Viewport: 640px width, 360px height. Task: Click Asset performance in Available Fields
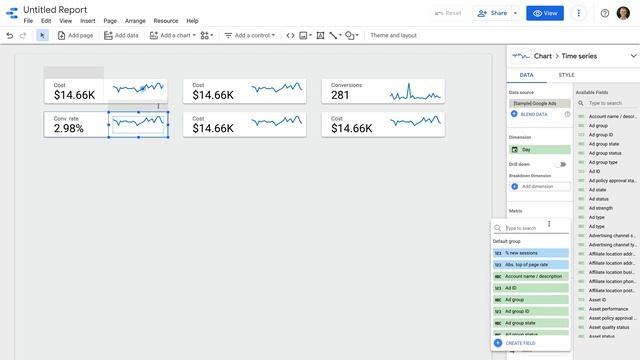tap(608, 309)
